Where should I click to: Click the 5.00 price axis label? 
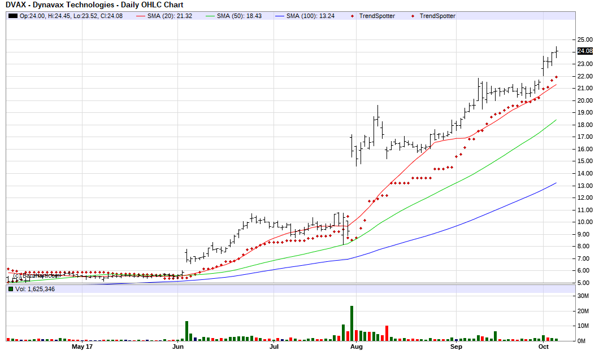[x=587, y=283]
